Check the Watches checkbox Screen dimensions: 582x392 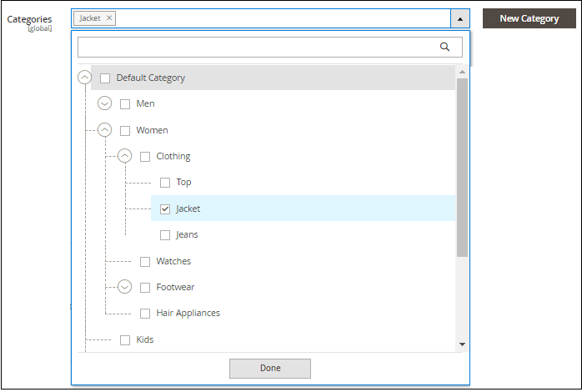tap(145, 262)
